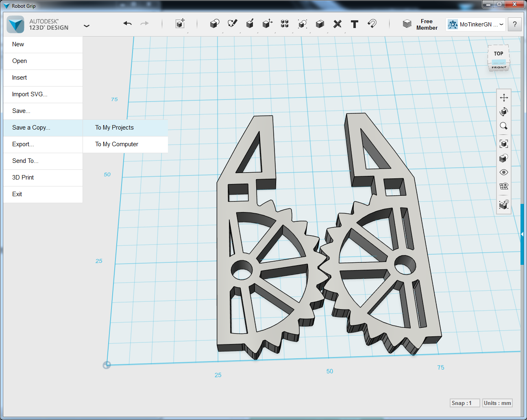The width and height of the screenshot is (527, 420).
Task: Open the Primitives tool
Action: coord(214,24)
